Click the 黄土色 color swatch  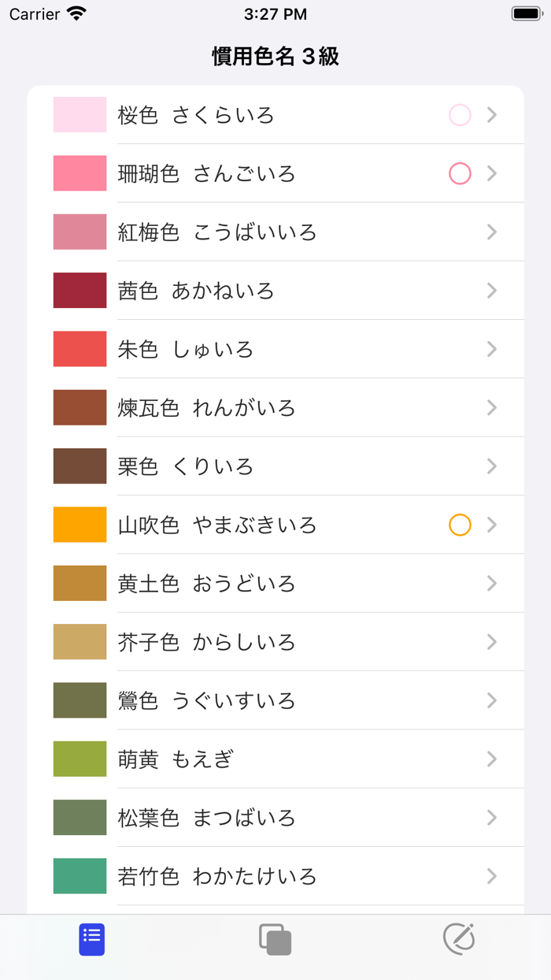(80, 583)
